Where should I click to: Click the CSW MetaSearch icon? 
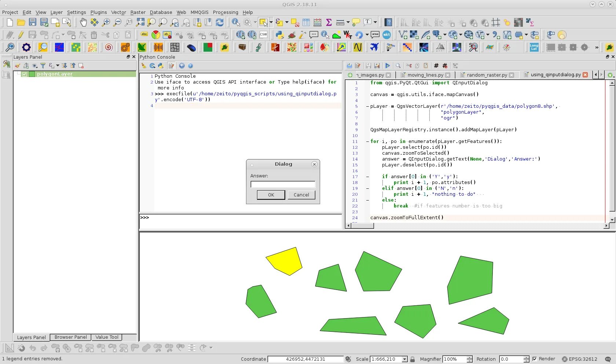(x=263, y=35)
